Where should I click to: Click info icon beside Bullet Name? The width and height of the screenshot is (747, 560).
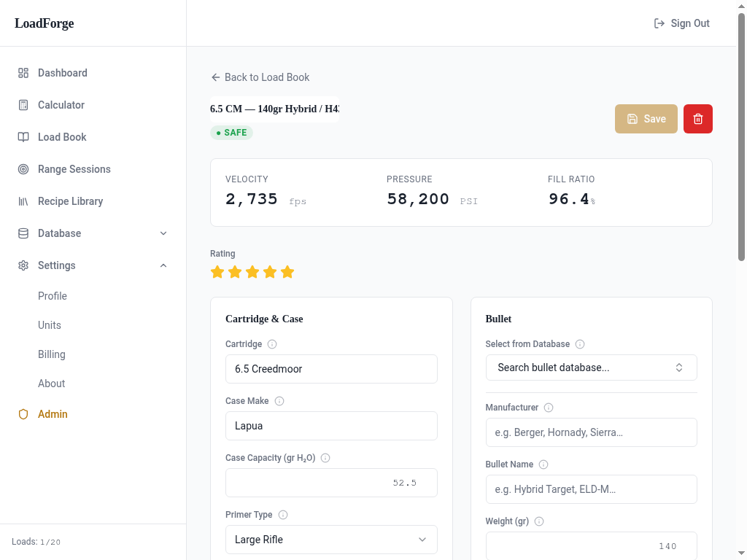pyautogui.click(x=543, y=464)
